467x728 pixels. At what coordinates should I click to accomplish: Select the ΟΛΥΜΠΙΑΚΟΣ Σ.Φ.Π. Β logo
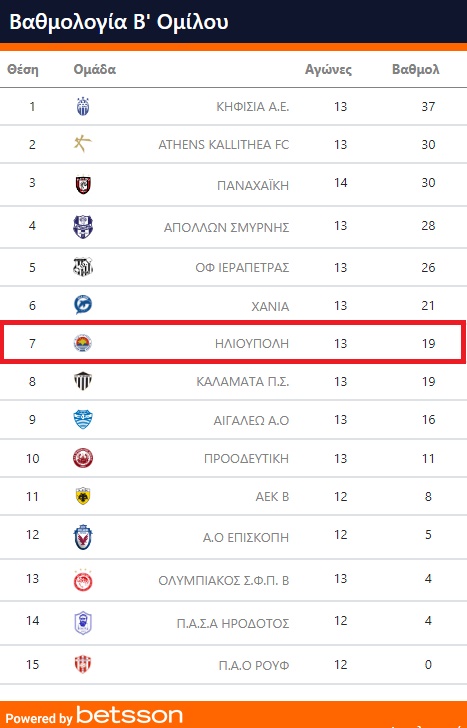[83, 580]
